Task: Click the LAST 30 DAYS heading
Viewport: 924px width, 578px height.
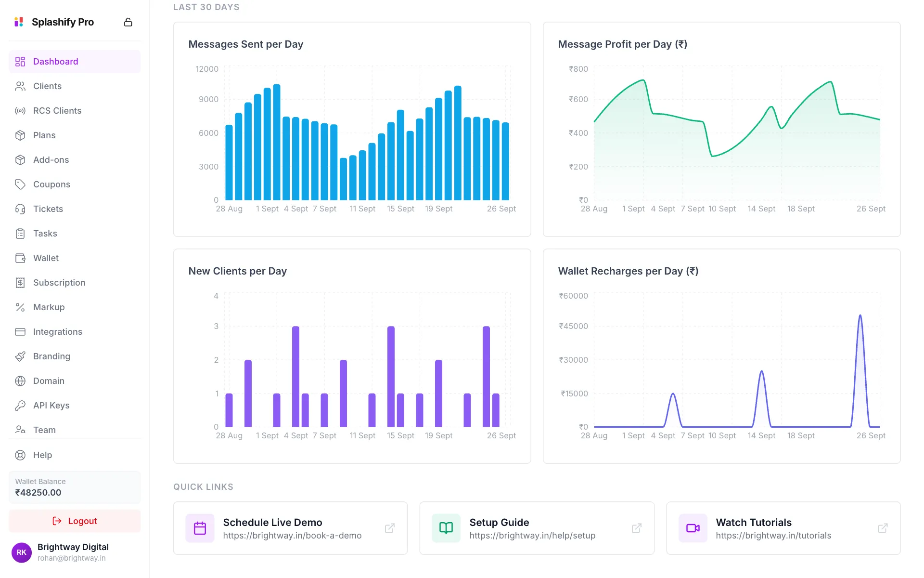Action: [206, 7]
